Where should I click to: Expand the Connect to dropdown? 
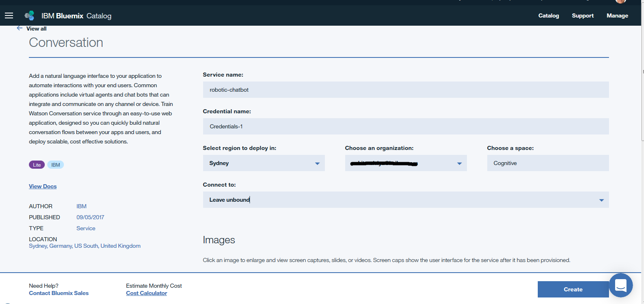click(406, 200)
